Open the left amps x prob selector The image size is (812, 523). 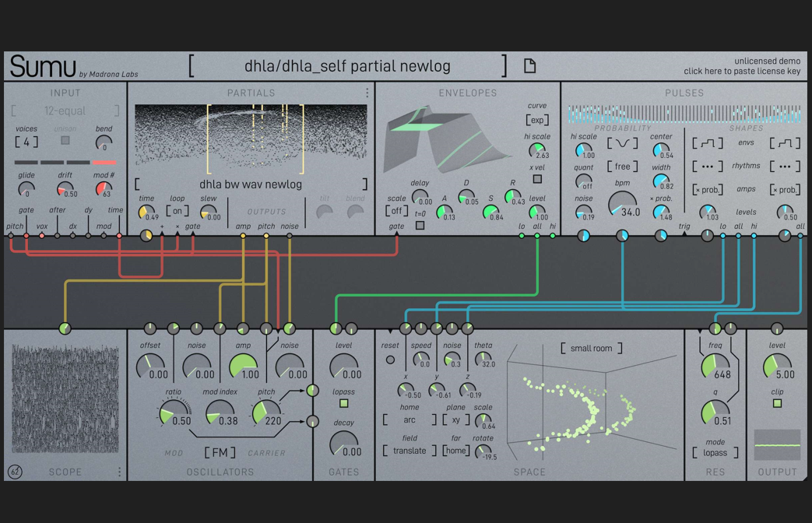pyautogui.click(x=708, y=190)
